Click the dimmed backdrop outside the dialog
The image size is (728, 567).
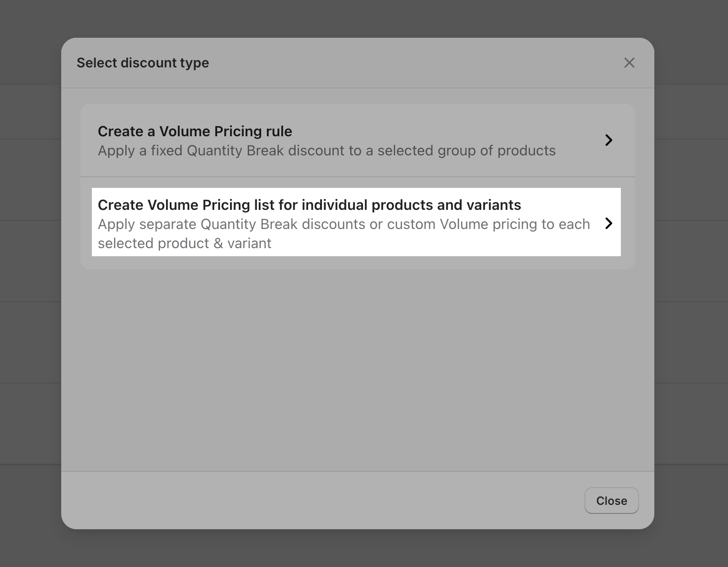(x=29, y=287)
